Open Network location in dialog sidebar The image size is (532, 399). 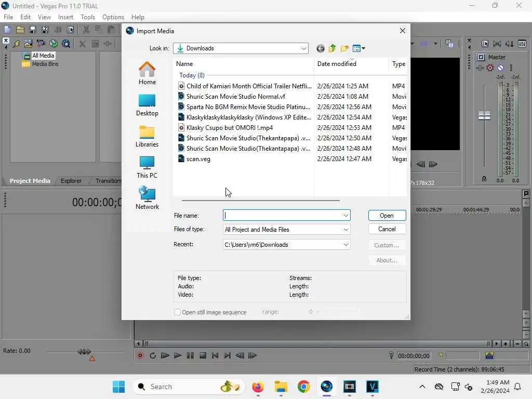[x=147, y=198]
